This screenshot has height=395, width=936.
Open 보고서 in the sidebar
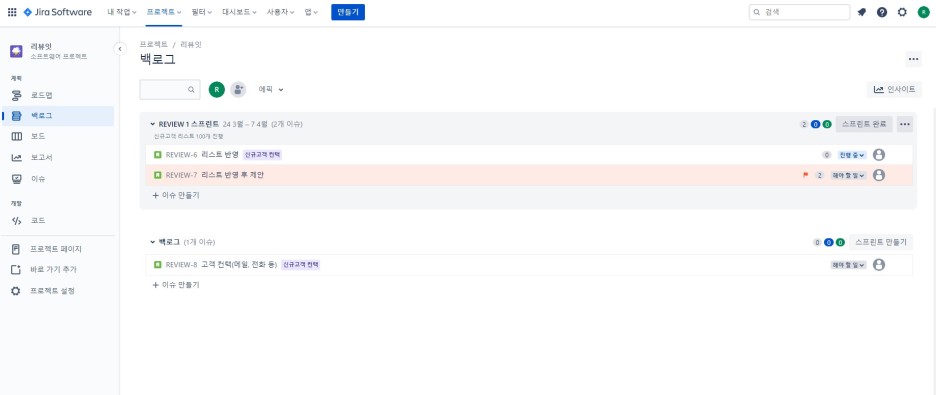57,158
